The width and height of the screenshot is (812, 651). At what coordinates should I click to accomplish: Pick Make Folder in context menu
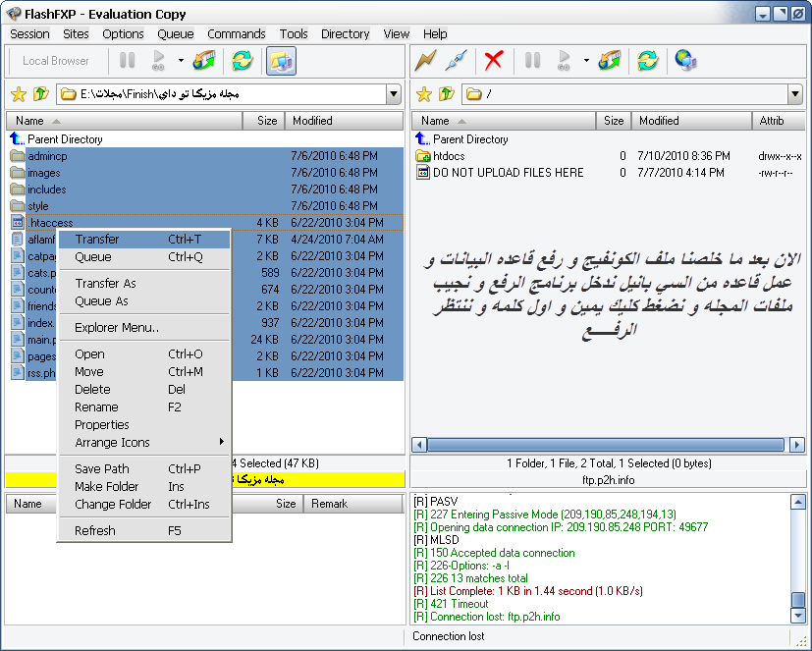(144, 487)
